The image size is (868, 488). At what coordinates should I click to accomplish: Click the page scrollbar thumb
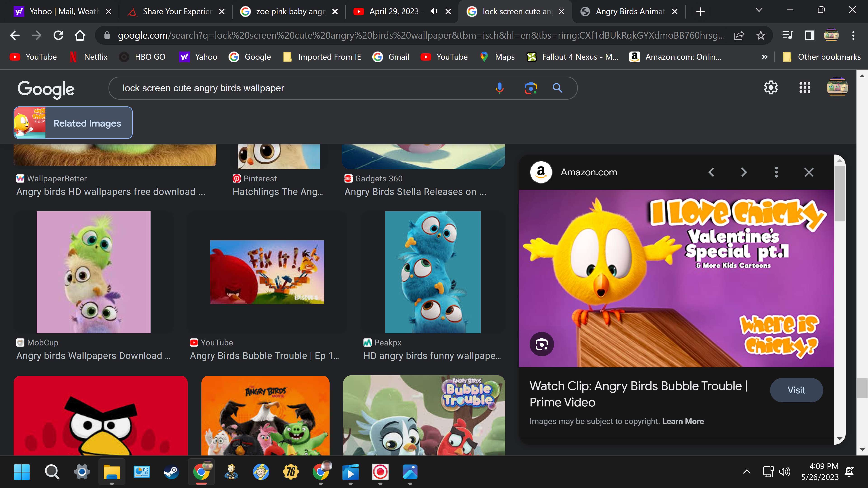coord(862,388)
